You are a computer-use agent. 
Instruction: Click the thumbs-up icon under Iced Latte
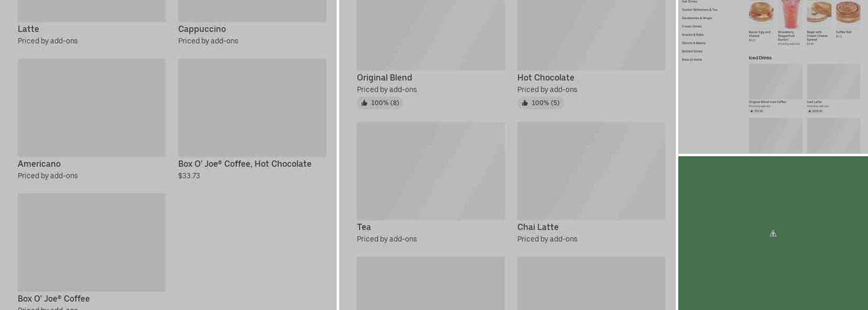tap(809, 111)
